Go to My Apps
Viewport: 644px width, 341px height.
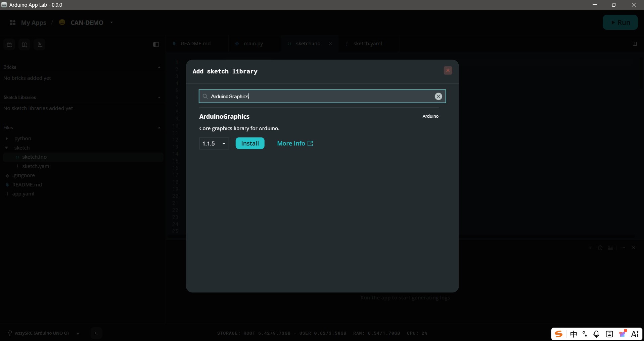coord(34,23)
